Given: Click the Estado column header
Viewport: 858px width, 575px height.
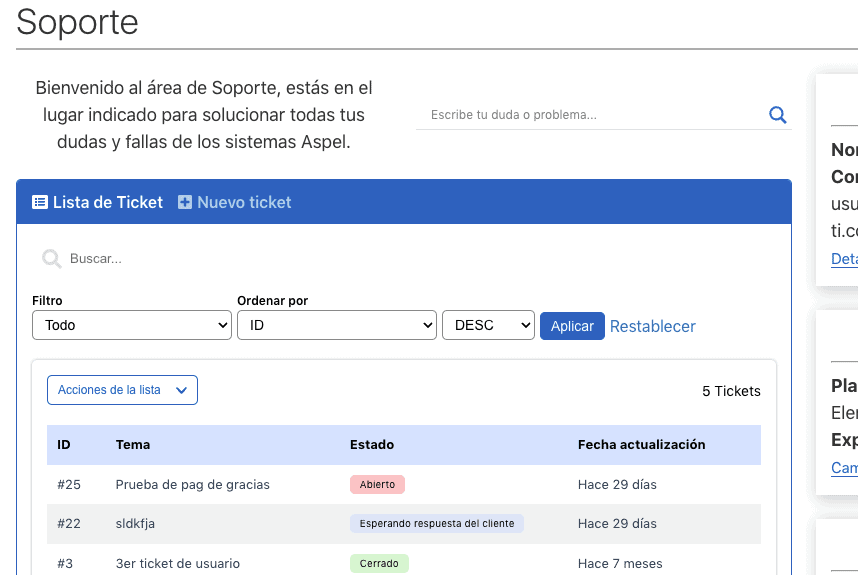Looking at the screenshot, I should pyautogui.click(x=372, y=445).
